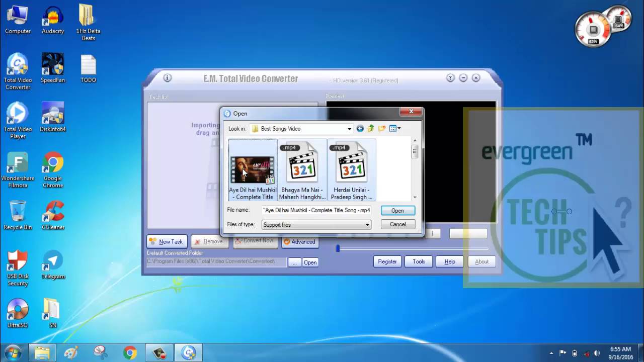Select the TODO file desktop icon

click(88, 68)
